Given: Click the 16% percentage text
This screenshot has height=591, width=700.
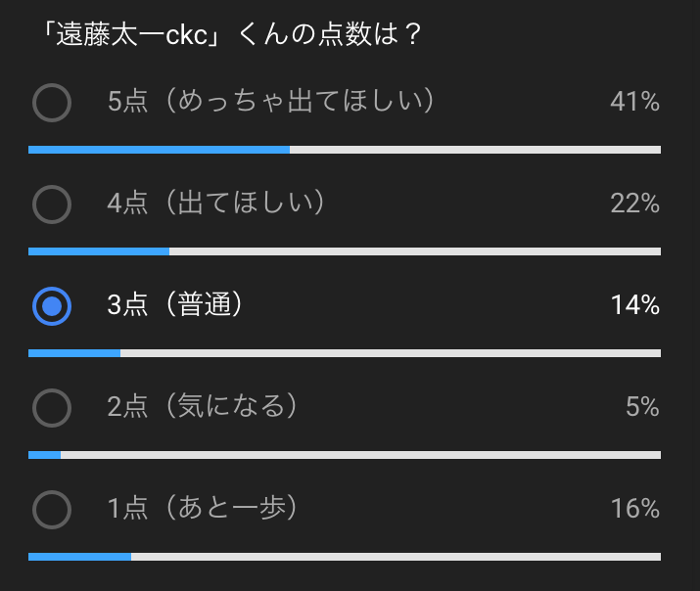Looking at the screenshot, I should [x=634, y=509].
